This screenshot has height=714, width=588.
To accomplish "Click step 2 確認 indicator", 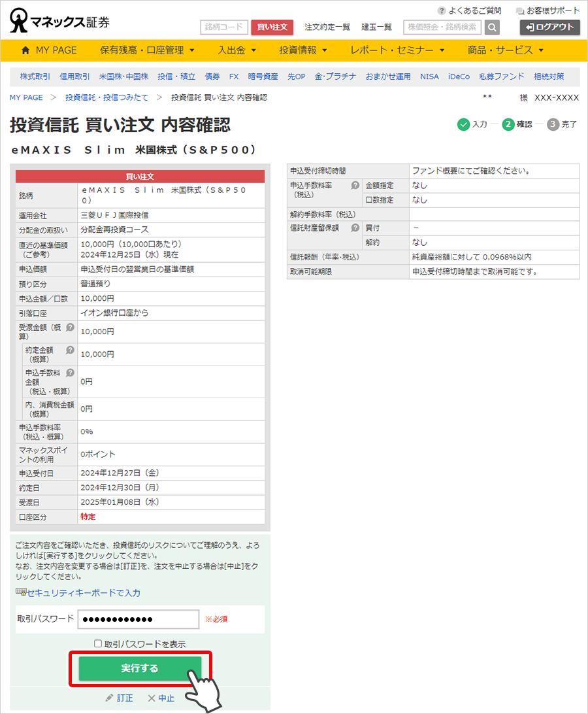I will [517, 124].
